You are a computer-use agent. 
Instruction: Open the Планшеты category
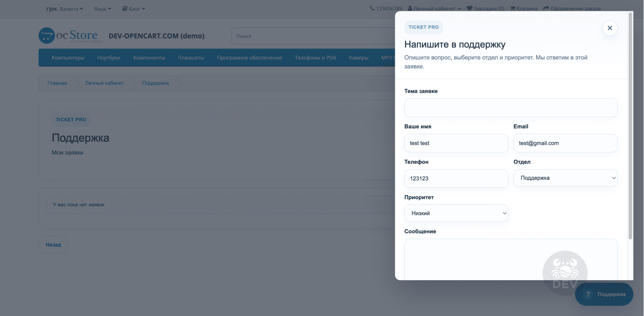[191, 58]
